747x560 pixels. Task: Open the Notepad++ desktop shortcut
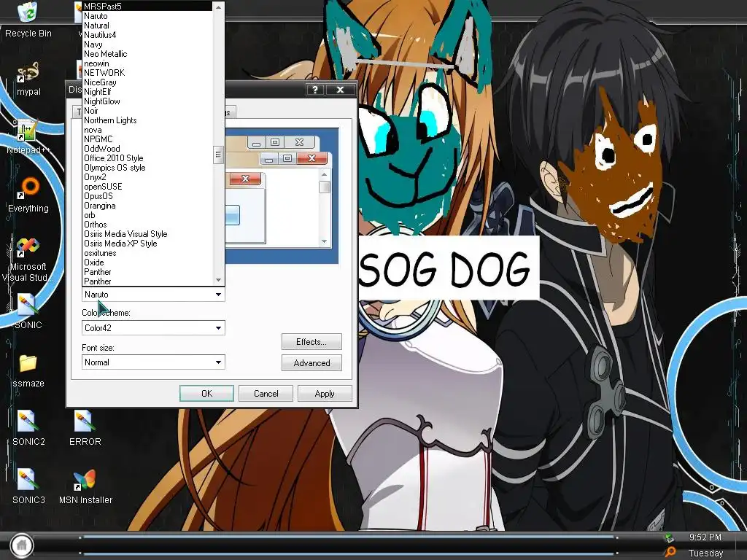[28, 137]
